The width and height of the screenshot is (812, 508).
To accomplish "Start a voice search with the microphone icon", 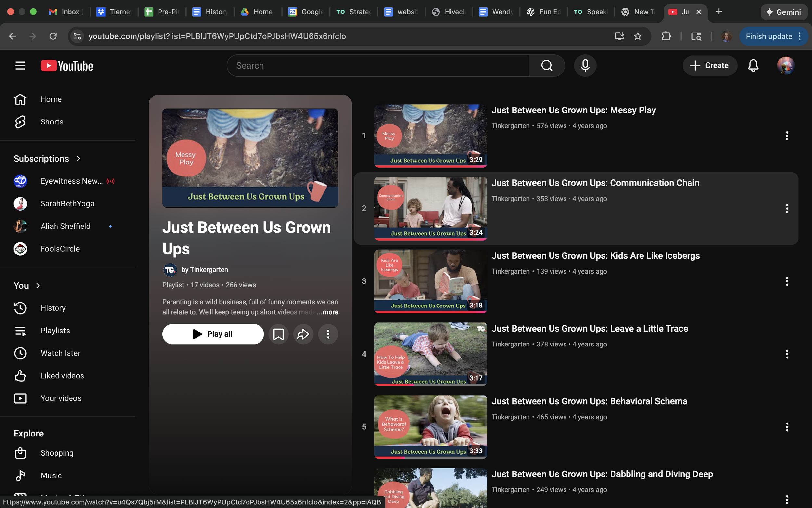I will click(x=585, y=66).
